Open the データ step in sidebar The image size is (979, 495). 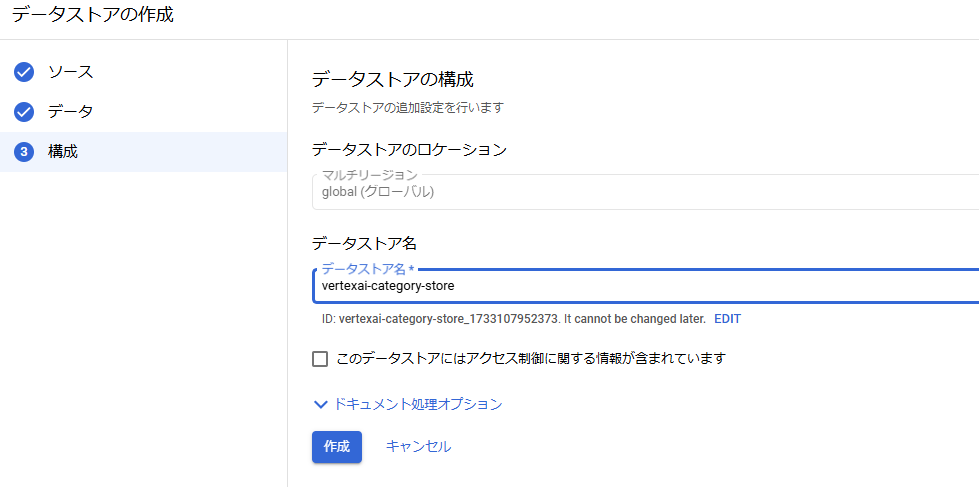[71, 112]
